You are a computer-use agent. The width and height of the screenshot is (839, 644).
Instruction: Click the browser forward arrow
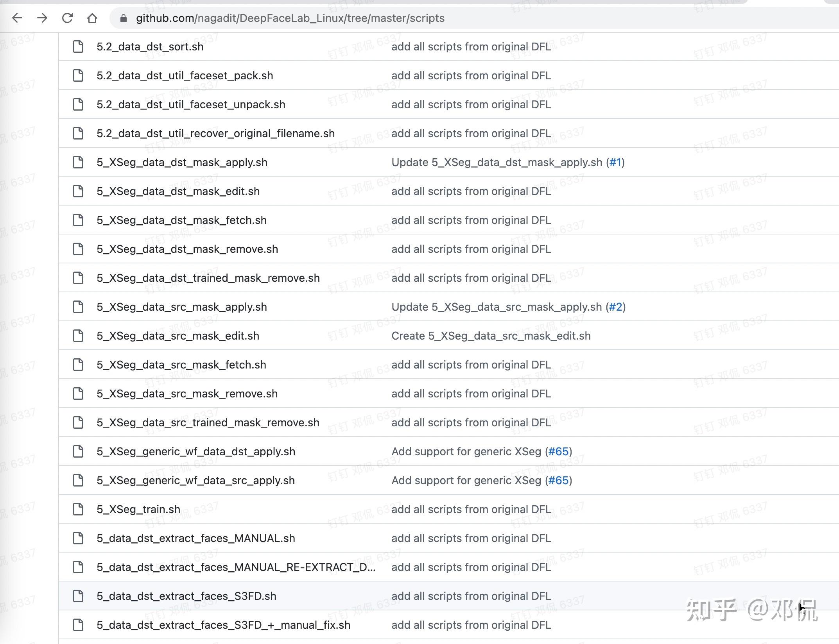(42, 18)
